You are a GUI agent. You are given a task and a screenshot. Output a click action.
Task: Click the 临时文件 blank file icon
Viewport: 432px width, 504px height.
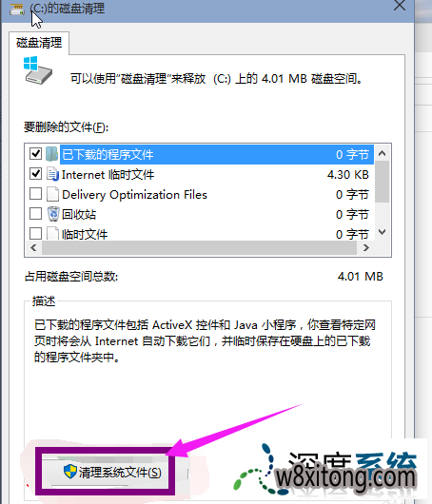[x=52, y=233]
